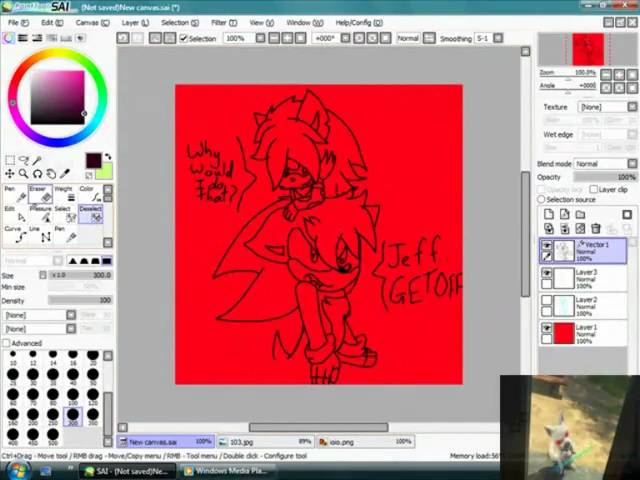
Task: Adjust the brush Size slider
Action: [x=80, y=275]
